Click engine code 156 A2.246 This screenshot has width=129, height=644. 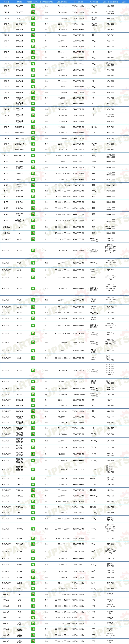(110, 185)
